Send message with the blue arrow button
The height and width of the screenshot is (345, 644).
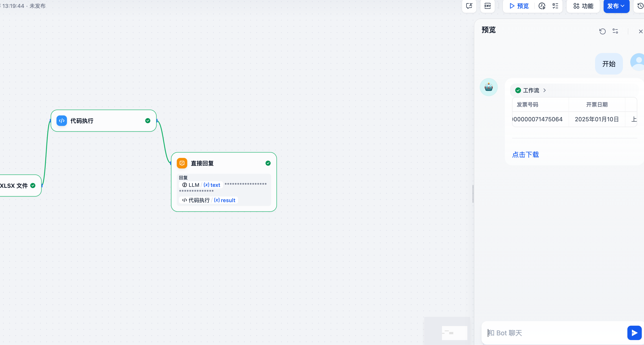[634, 333]
